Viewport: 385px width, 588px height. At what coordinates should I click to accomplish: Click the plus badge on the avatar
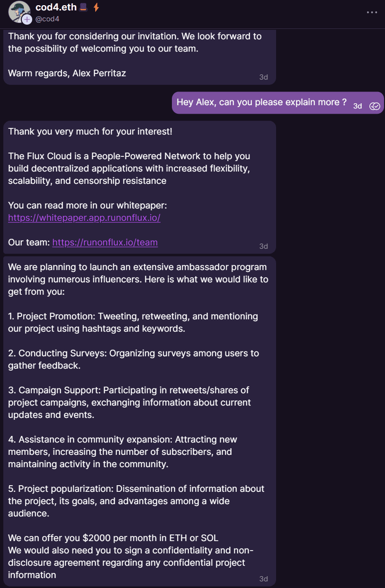point(27,19)
